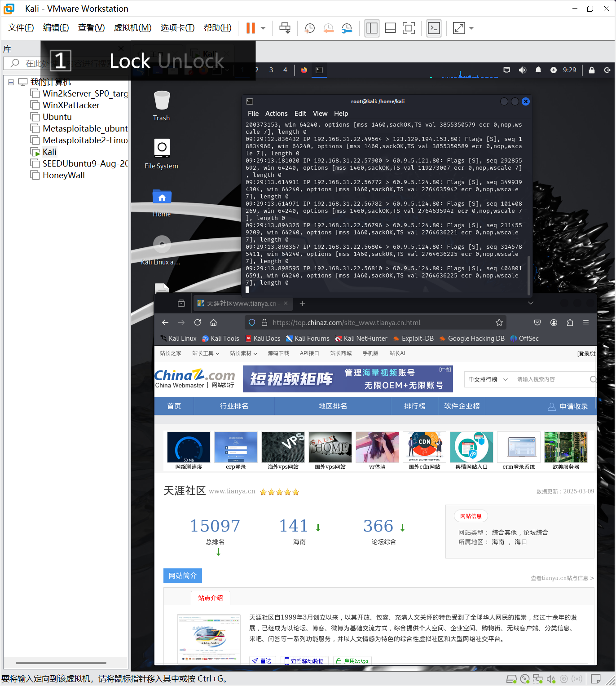Image resolution: width=616 pixels, height=686 pixels.
Task: Click the web page vertical scrollbar thumb
Action: click(595, 403)
